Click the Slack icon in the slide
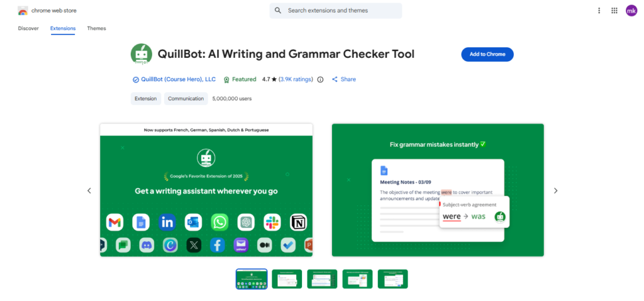The height and width of the screenshot is (301, 644). pos(272,222)
